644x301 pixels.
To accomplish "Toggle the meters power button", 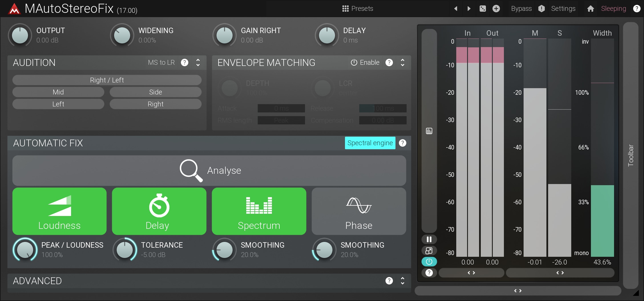I will coord(429,261).
